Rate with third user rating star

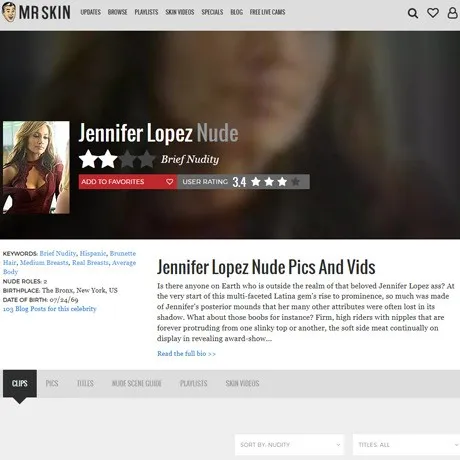tap(282, 182)
